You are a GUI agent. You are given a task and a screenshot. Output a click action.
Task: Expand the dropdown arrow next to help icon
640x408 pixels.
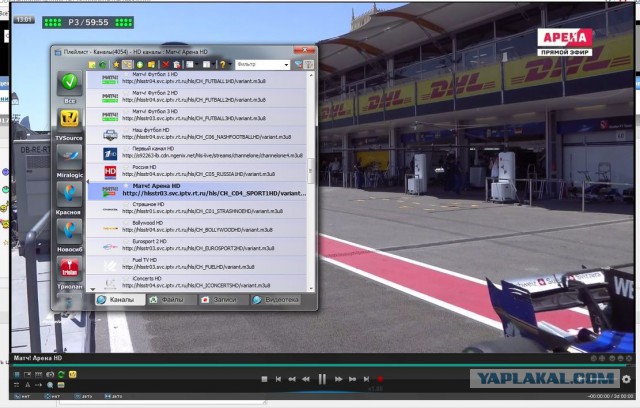click(230, 64)
